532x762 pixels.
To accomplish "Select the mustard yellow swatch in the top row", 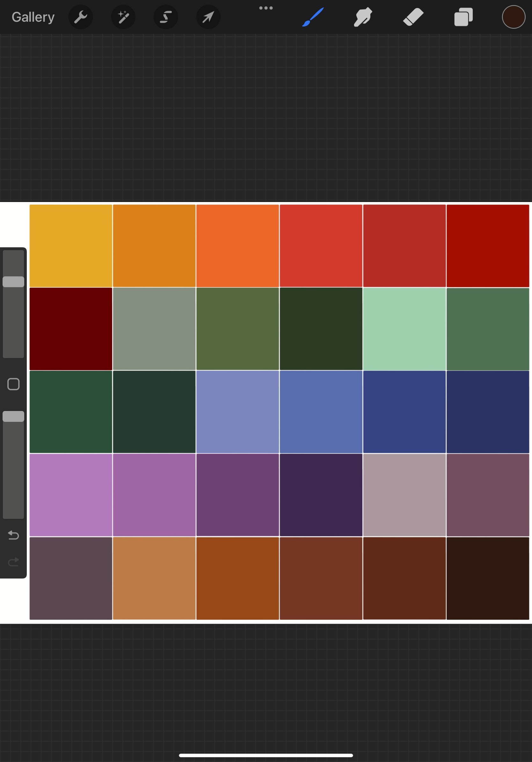I will pos(71,245).
